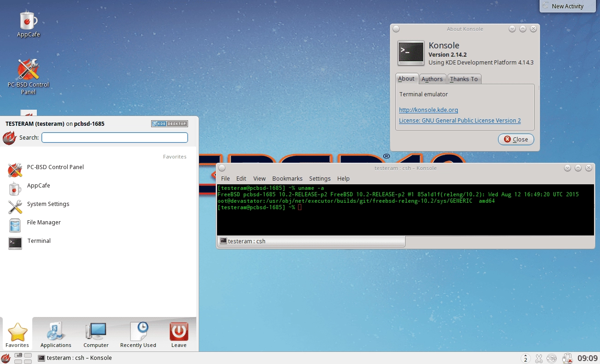
Task: Open the View menu in Konsole
Action: coord(259,178)
